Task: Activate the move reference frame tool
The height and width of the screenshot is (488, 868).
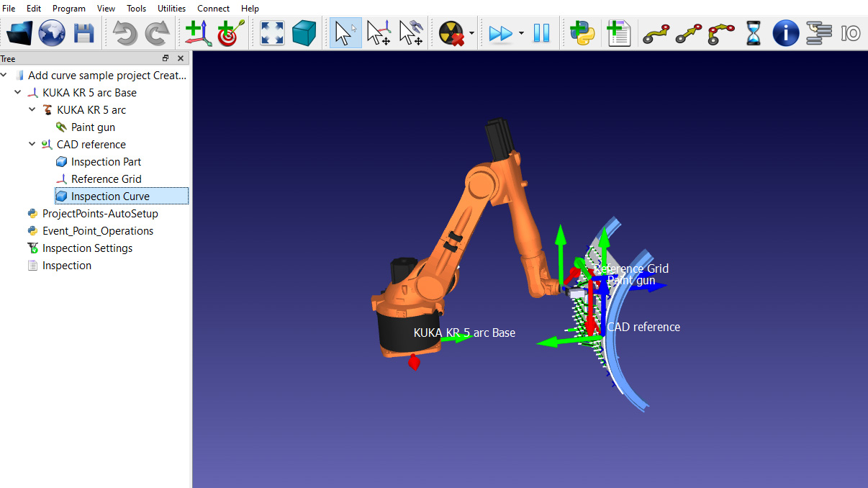Action: (379, 33)
